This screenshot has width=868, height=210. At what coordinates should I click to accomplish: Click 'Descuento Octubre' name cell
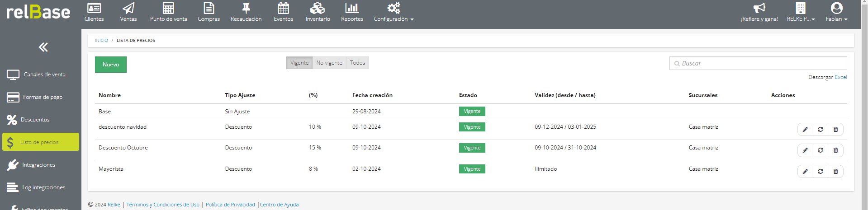123,148
